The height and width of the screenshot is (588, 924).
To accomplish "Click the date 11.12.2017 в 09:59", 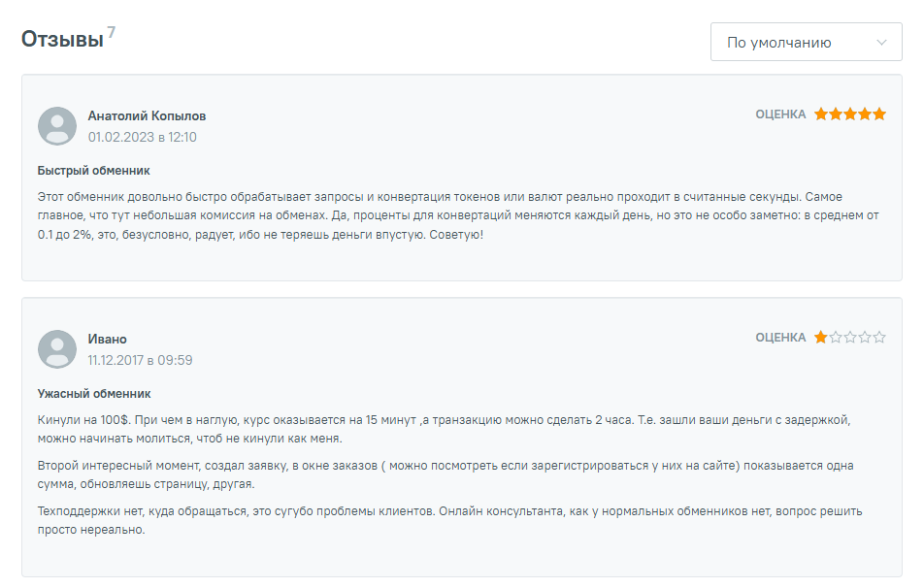I will pyautogui.click(x=140, y=360).
